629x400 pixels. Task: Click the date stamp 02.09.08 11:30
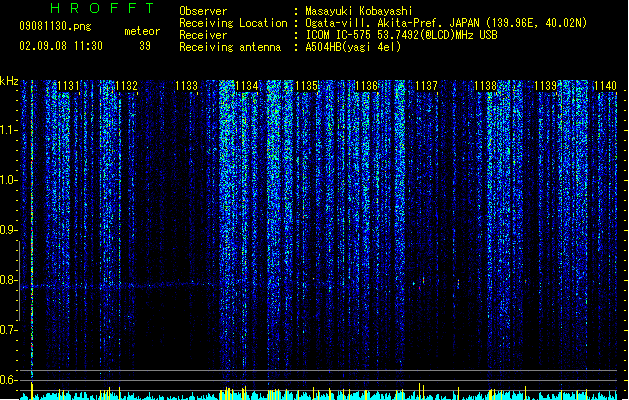coord(61,46)
